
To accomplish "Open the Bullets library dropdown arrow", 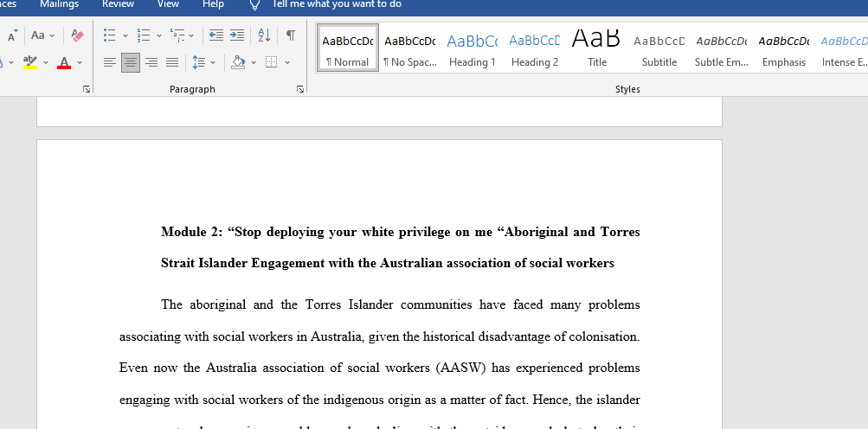I will pos(125,35).
